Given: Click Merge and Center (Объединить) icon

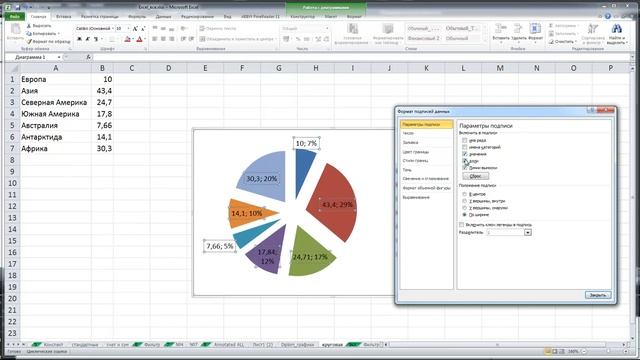Looking at the screenshot, I should click(x=202, y=39).
